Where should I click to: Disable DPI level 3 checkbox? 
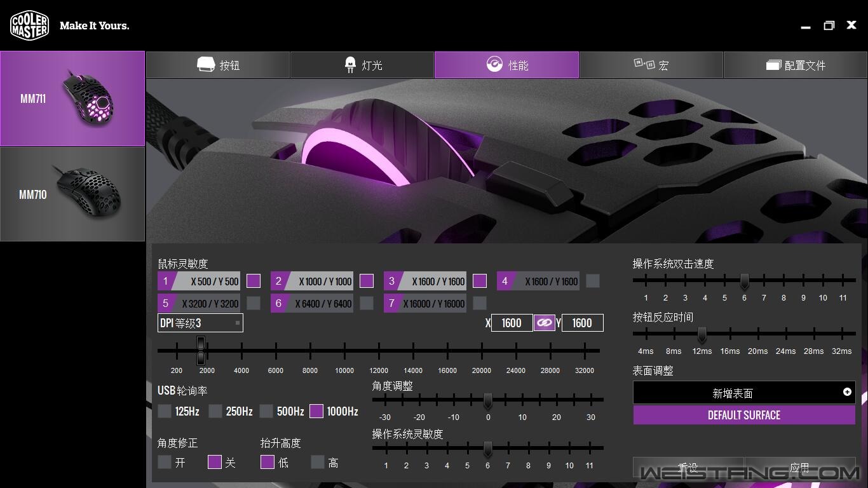point(480,281)
